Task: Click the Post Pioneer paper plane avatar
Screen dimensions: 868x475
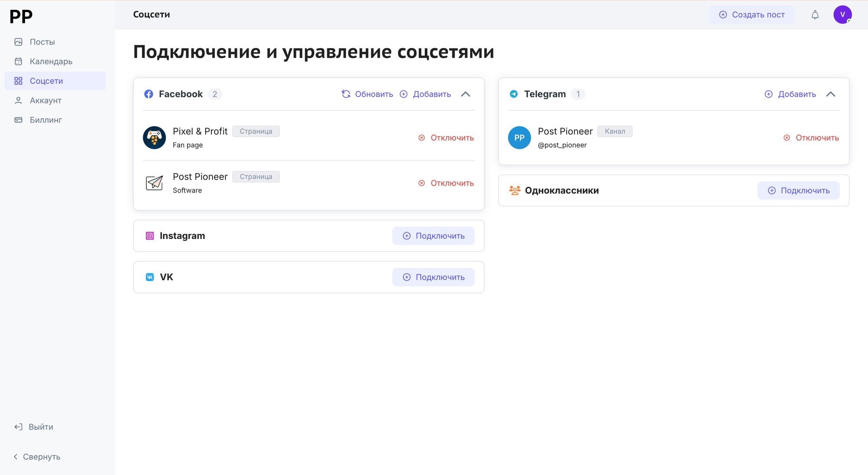Action: tap(154, 183)
